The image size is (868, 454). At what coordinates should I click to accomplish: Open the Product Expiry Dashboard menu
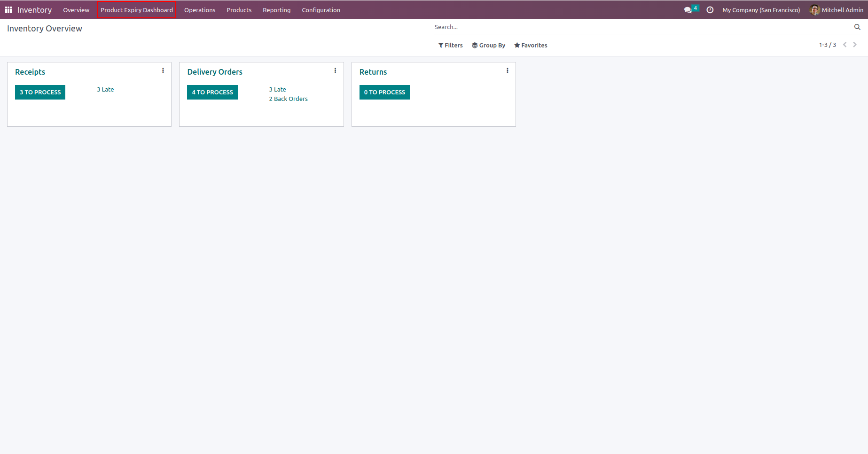click(137, 10)
